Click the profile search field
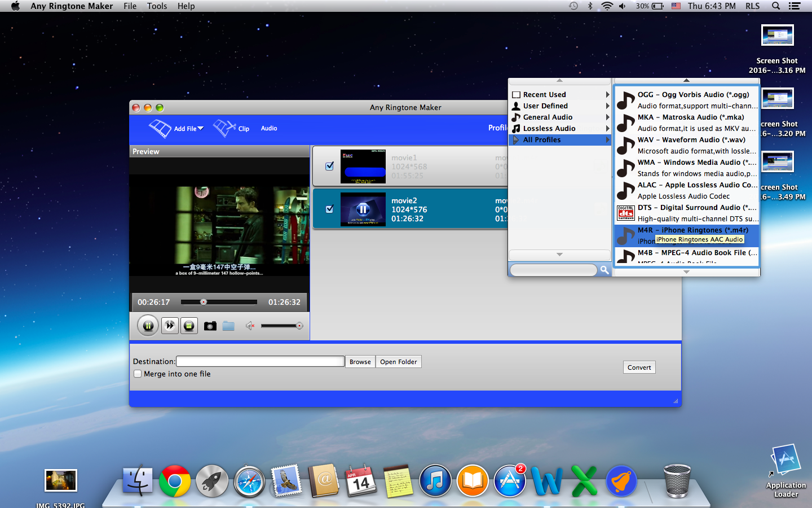 click(x=553, y=270)
